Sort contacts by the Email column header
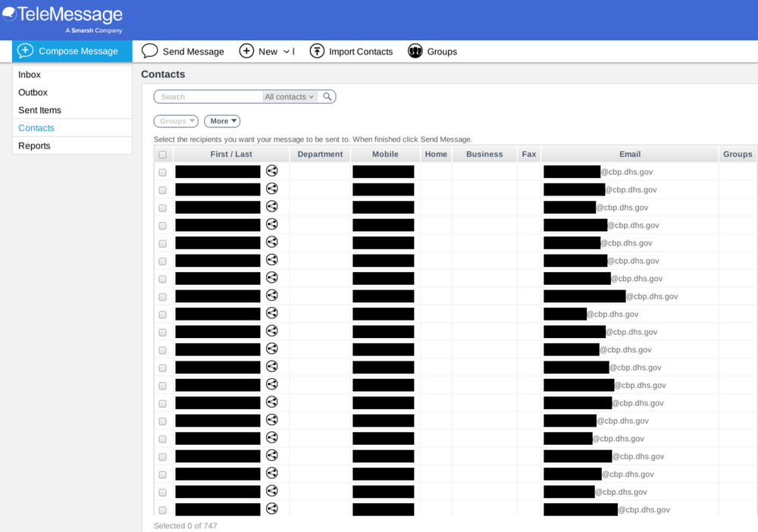This screenshot has height=532, width=758. coord(629,154)
